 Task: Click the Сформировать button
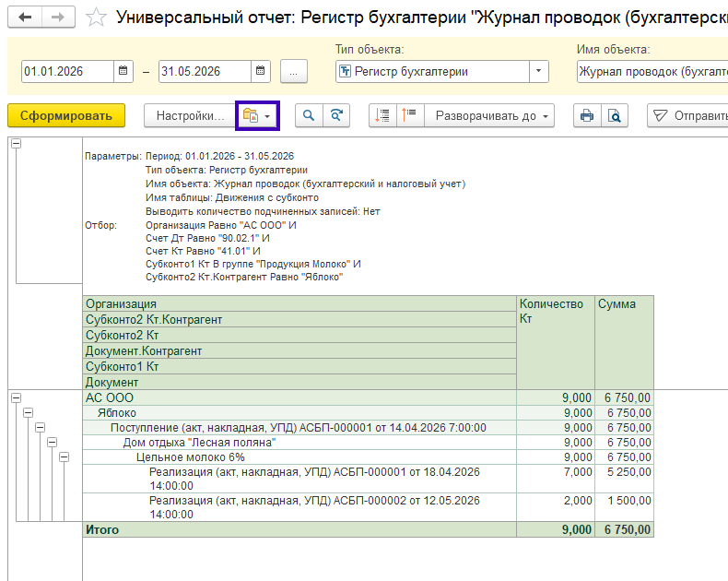tap(66, 115)
